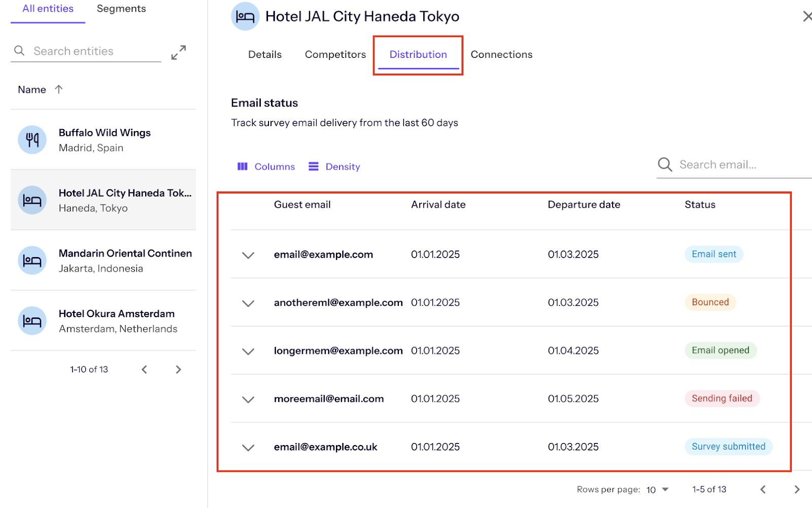Click the Arrival date column header
Viewport: 812px width, 508px height.
pyautogui.click(x=438, y=205)
